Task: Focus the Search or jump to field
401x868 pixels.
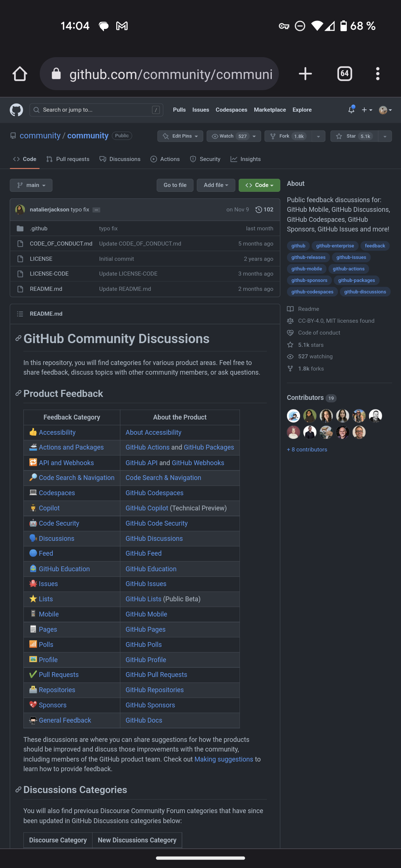Action: point(96,110)
